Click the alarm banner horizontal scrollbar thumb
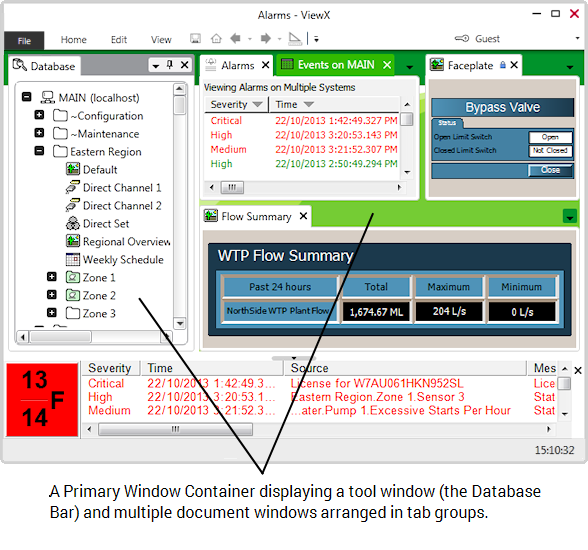The height and width of the screenshot is (550, 588). 175,429
